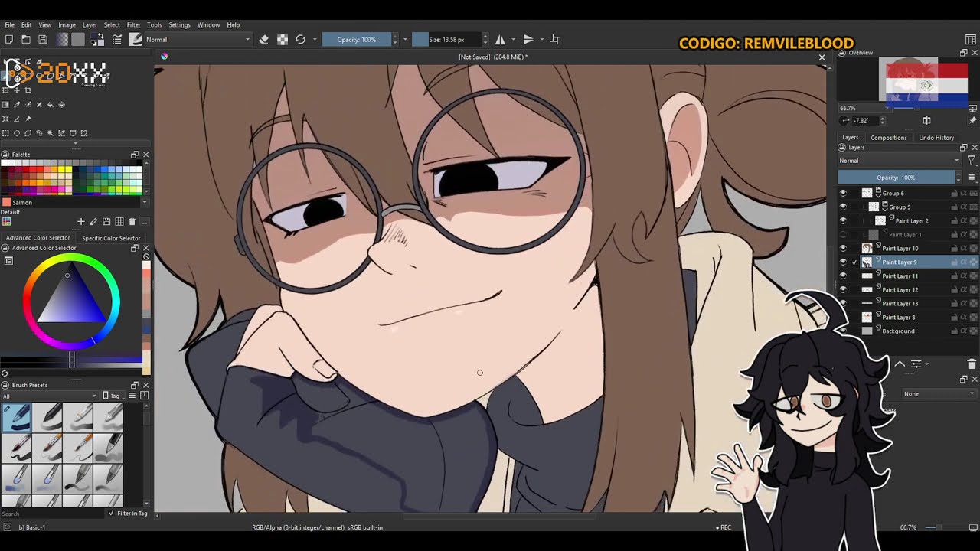980x551 pixels.
Task: Select the Fill bucket tool
Action: point(51,105)
